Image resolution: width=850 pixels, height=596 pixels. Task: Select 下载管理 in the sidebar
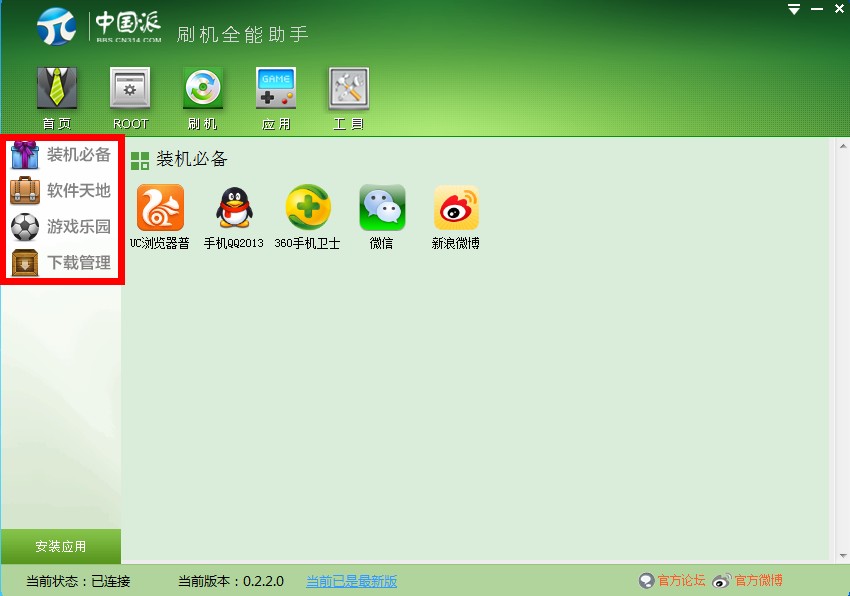coord(61,263)
